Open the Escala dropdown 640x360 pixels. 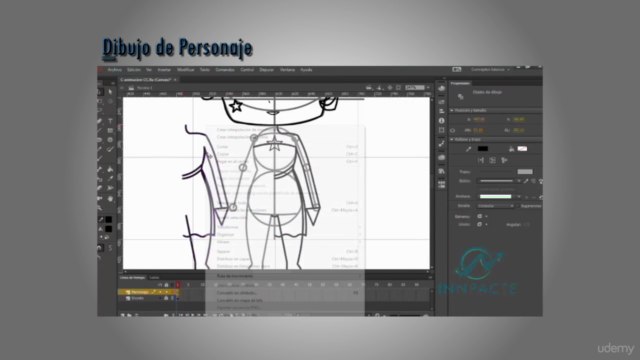496,206
